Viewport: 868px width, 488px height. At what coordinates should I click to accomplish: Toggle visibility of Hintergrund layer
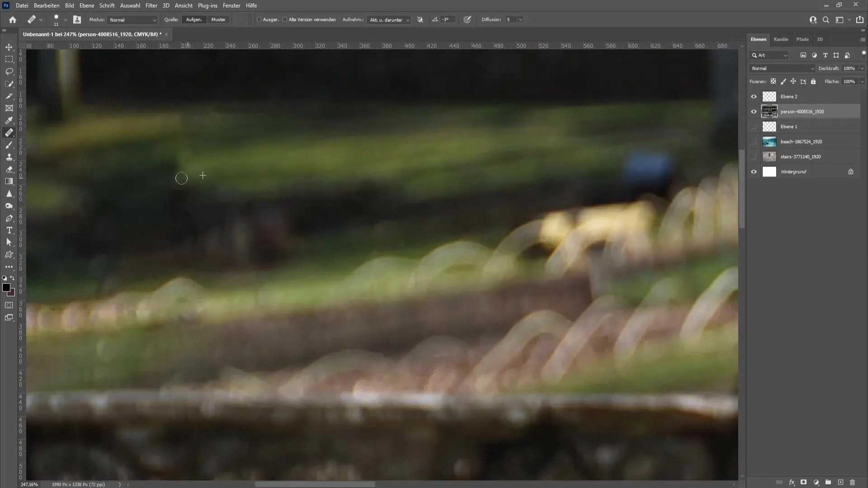(754, 171)
